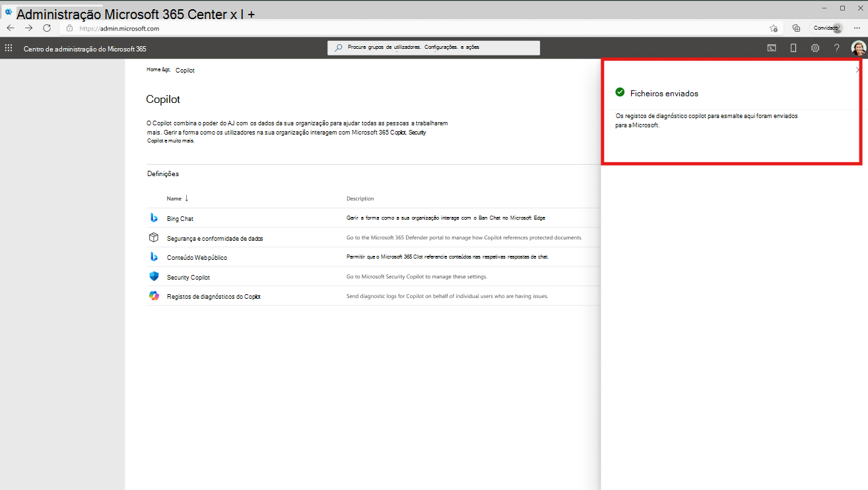Click the Conteúdo Web público Bing icon
This screenshot has width=868, height=490.
(153, 257)
